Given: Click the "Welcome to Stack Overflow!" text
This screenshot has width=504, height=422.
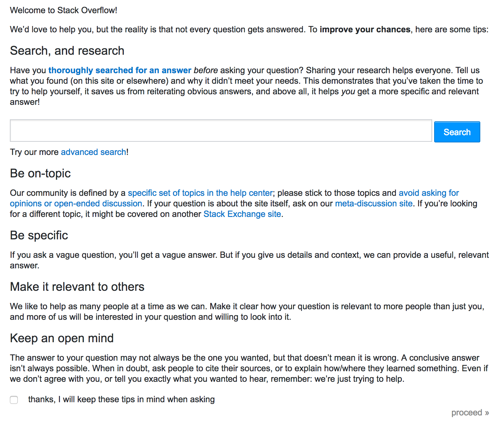Looking at the screenshot, I should [64, 10].
